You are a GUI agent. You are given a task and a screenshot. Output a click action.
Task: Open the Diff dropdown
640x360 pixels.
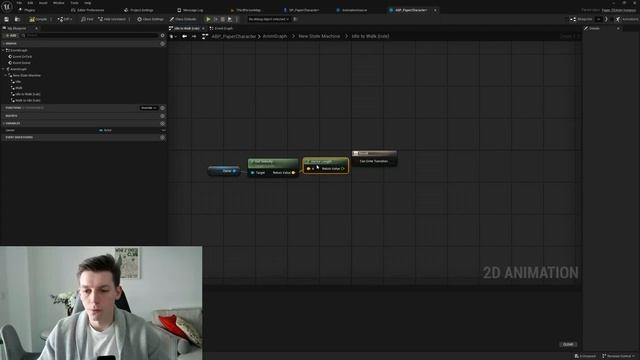pyautogui.click(x=65, y=19)
